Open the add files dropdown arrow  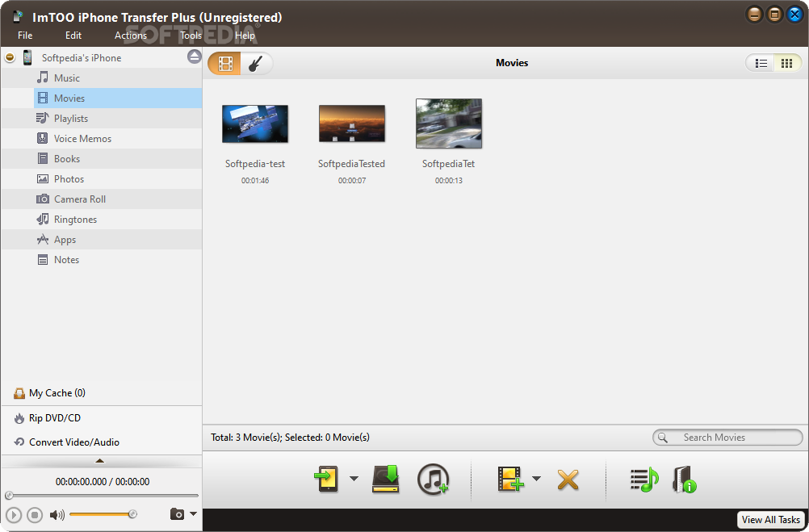(x=537, y=479)
